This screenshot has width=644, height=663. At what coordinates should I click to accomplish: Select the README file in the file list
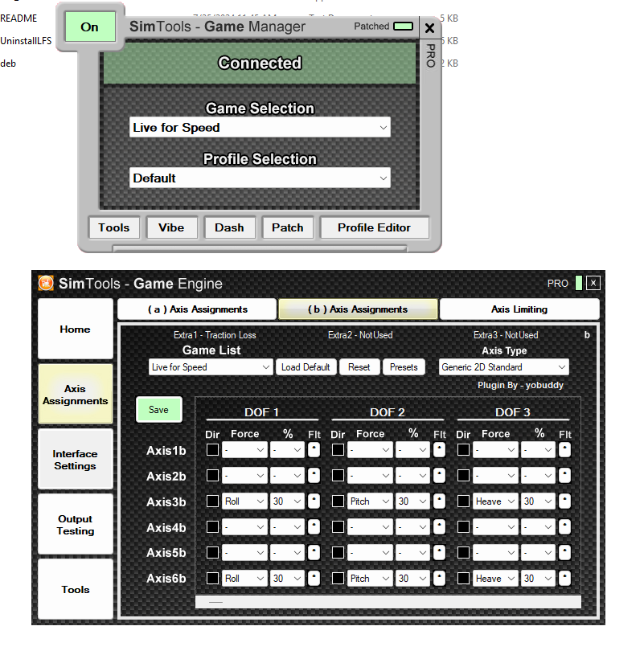(18, 18)
